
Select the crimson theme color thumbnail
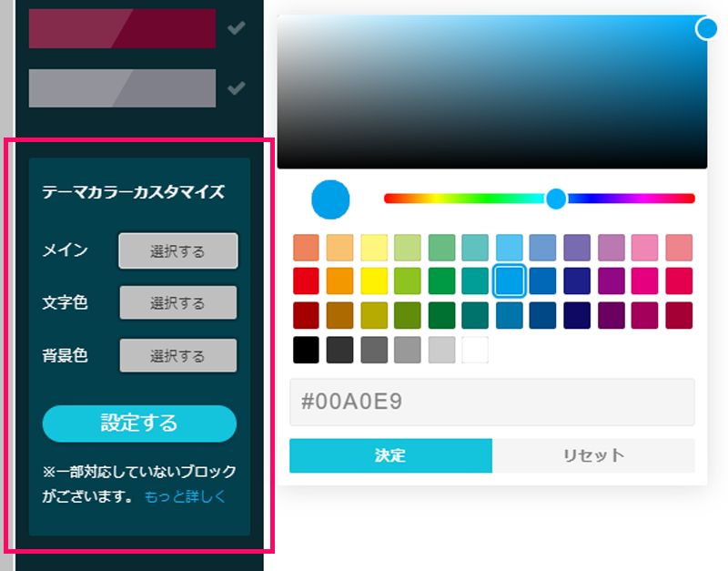click(122, 28)
